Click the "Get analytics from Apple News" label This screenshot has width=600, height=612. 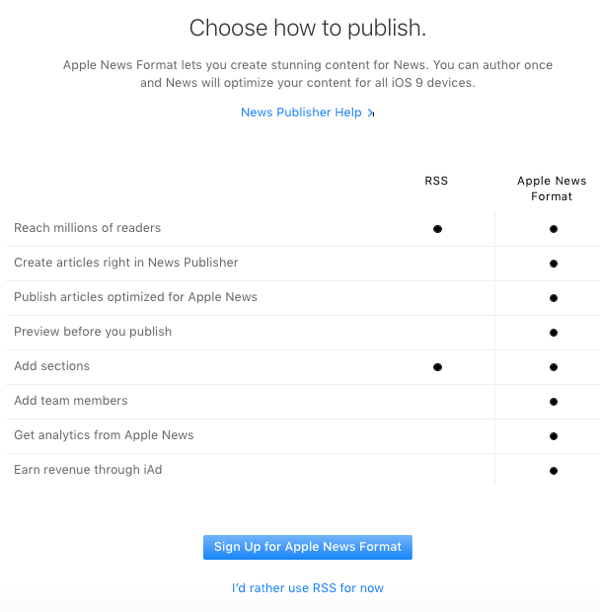coord(104,435)
